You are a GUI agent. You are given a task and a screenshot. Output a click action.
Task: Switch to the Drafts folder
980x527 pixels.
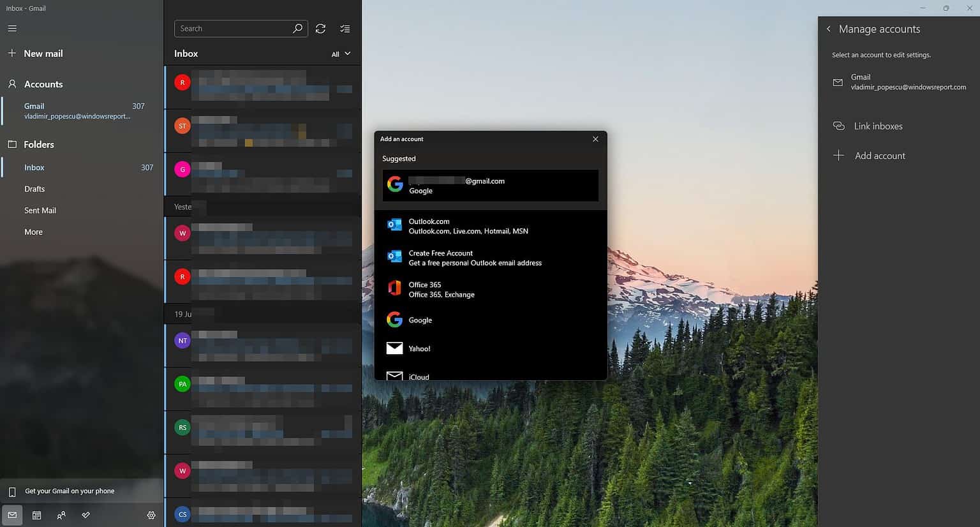tap(34, 189)
